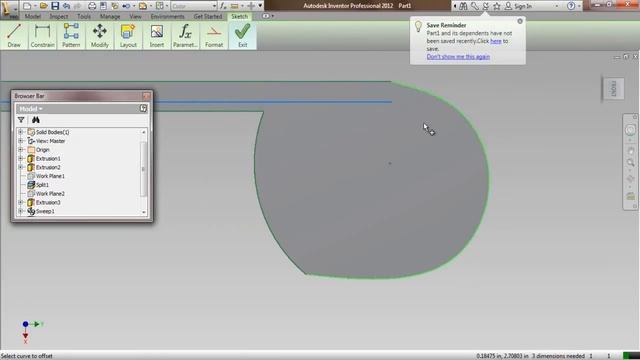The width and height of the screenshot is (640, 360).
Task: Open the Communication Center satellite icon
Action: tap(486, 6)
